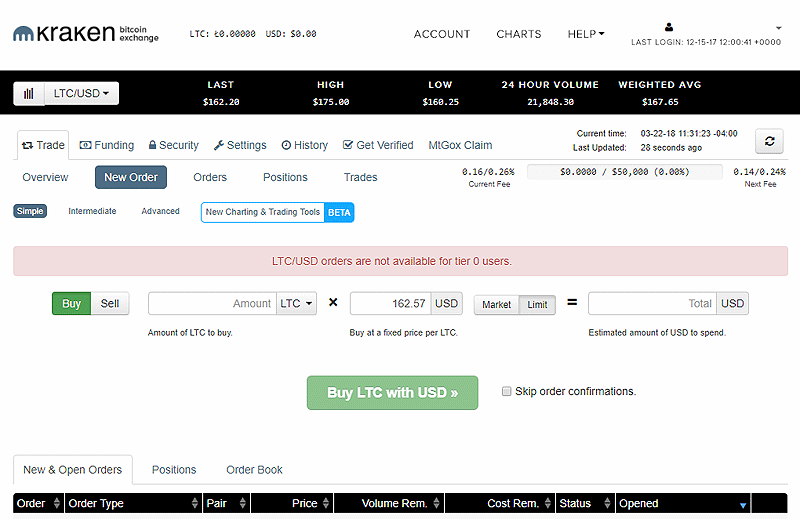Switch to the Overview sub-tab

coord(45,177)
